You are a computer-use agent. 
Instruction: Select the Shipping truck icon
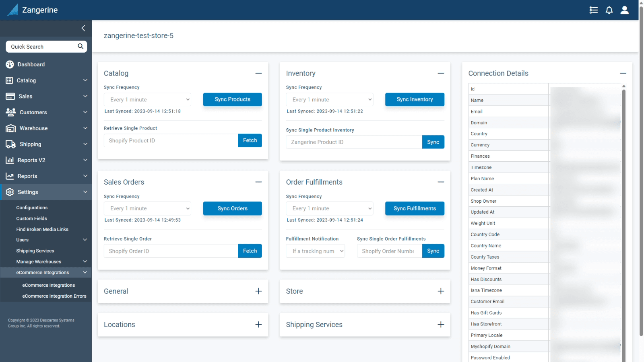coord(10,144)
